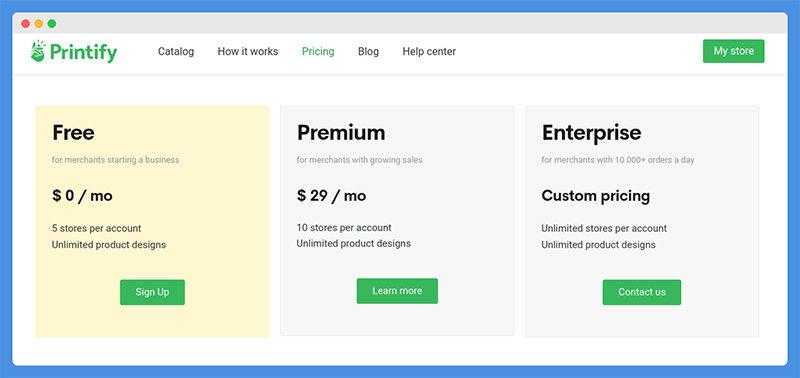Click the $ 29 / mo price
Image resolution: width=800 pixels, height=378 pixels.
pyautogui.click(x=332, y=196)
